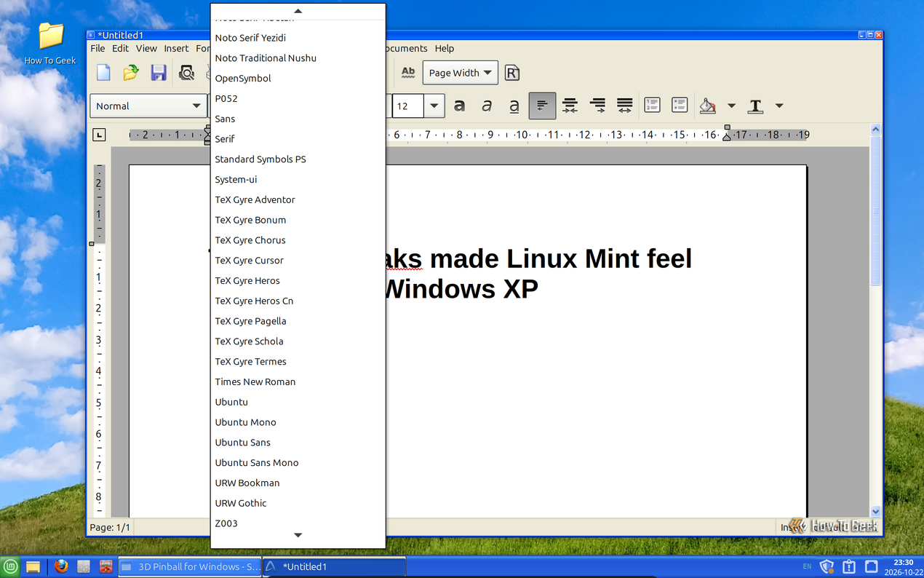Open Print Preview from the toolbar
Viewport: 924px width, 578px height.
pos(187,73)
